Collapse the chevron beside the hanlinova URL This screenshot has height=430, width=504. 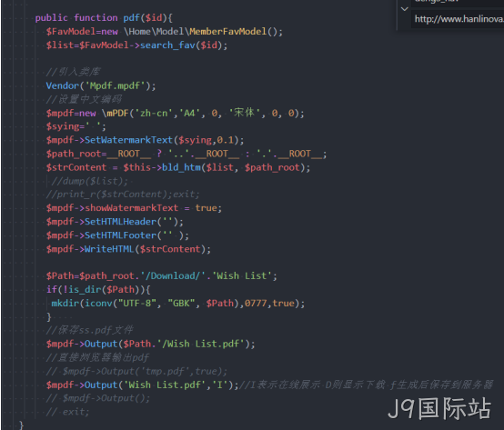(x=405, y=9)
